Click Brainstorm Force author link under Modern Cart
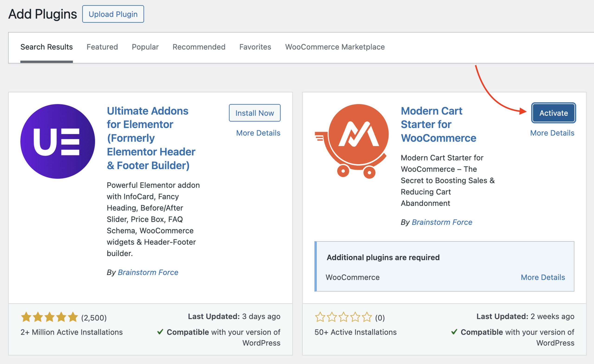The width and height of the screenshot is (594, 364). (442, 222)
